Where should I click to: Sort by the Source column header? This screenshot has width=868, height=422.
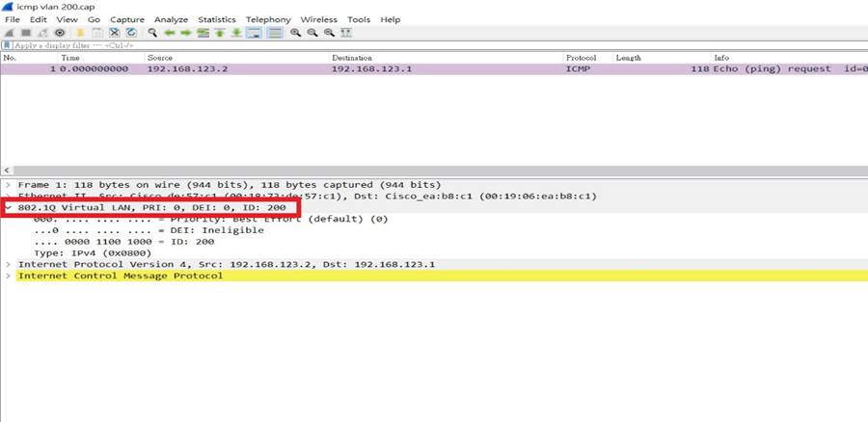click(x=237, y=58)
